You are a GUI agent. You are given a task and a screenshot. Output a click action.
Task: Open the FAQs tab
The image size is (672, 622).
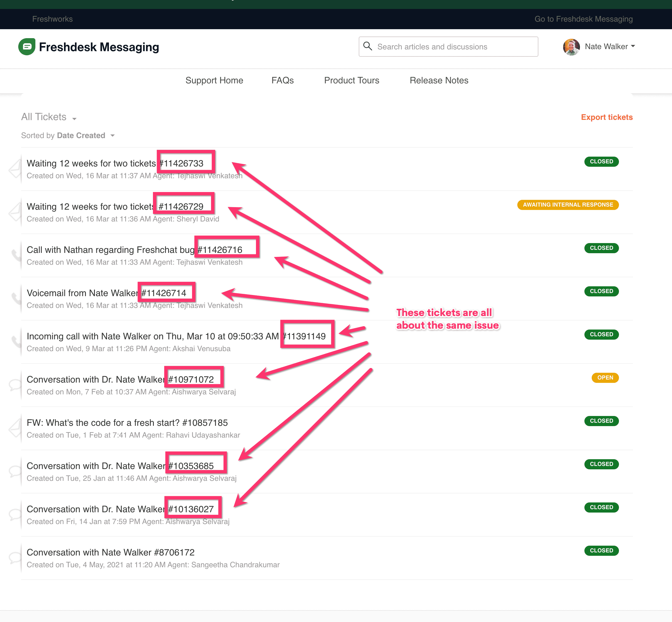click(x=282, y=80)
